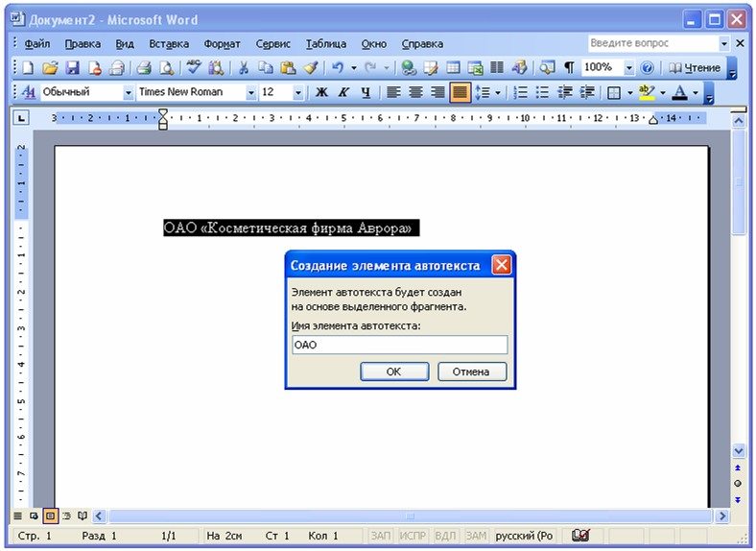This screenshot has height=551, width=756.
Task: Open the 100% zoom dropdown
Action: pos(628,67)
